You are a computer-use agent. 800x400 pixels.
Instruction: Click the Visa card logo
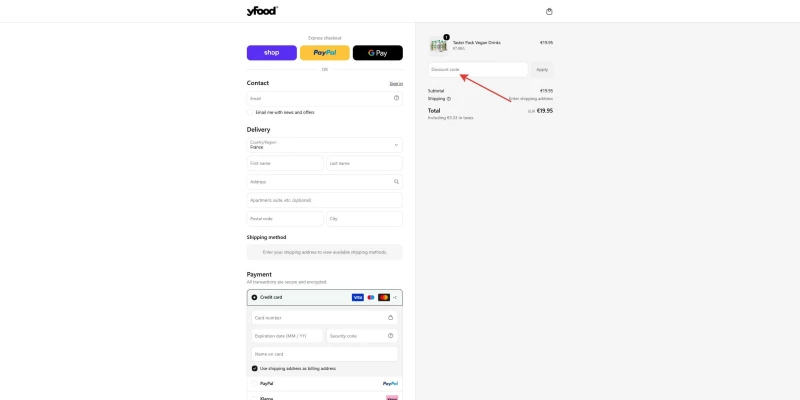[358, 297]
